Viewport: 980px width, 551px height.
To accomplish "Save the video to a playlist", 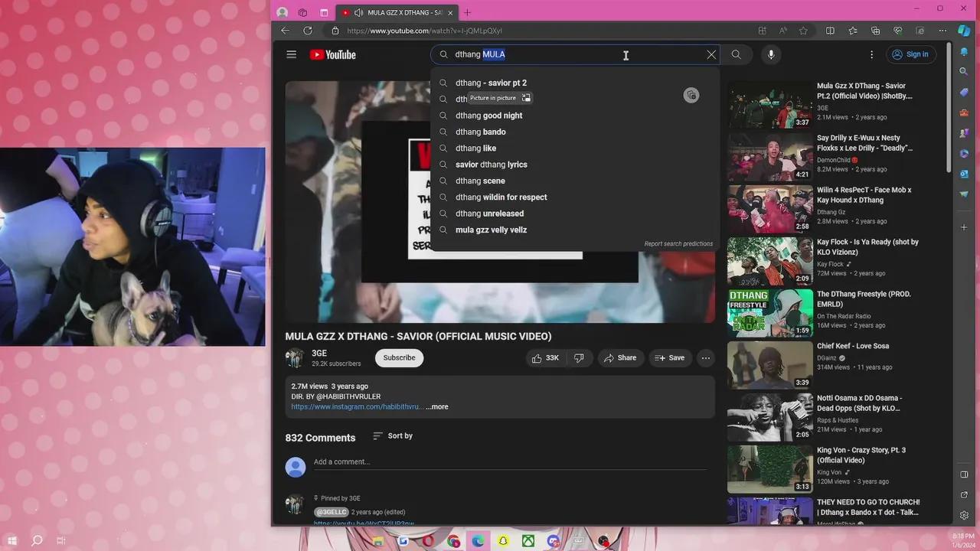I will (x=670, y=358).
